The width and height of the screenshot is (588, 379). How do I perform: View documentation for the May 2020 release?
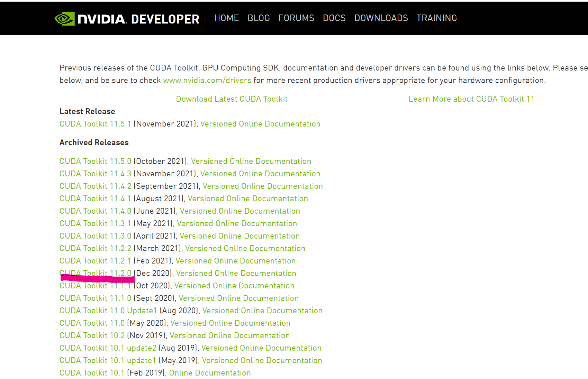pos(230,323)
